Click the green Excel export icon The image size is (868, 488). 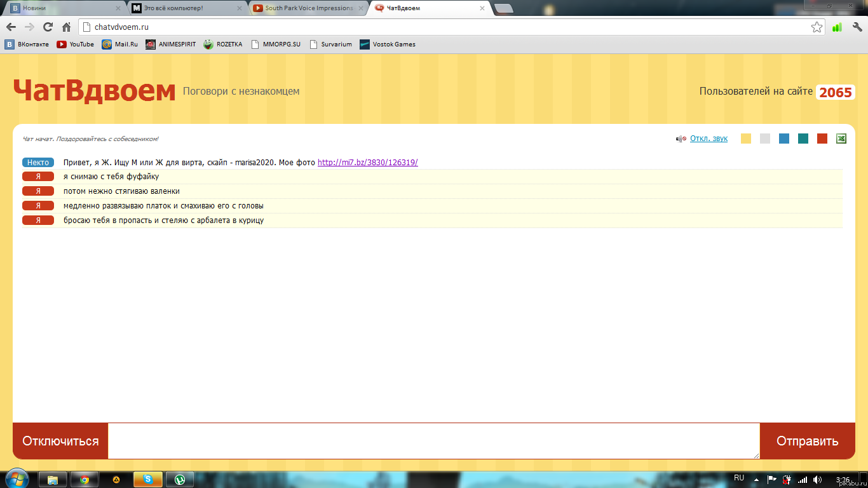[x=841, y=139]
